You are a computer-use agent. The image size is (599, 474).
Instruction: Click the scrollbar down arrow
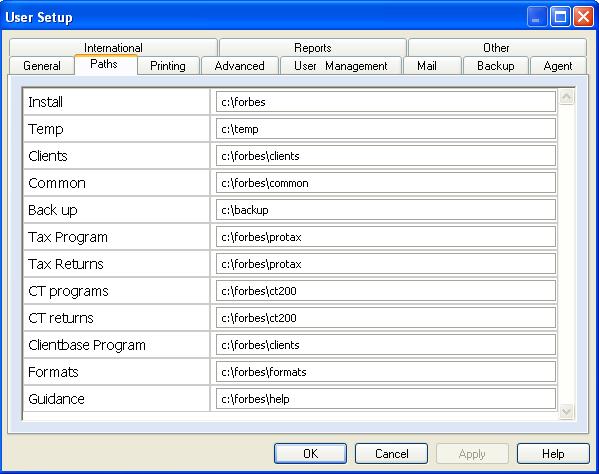click(566, 412)
